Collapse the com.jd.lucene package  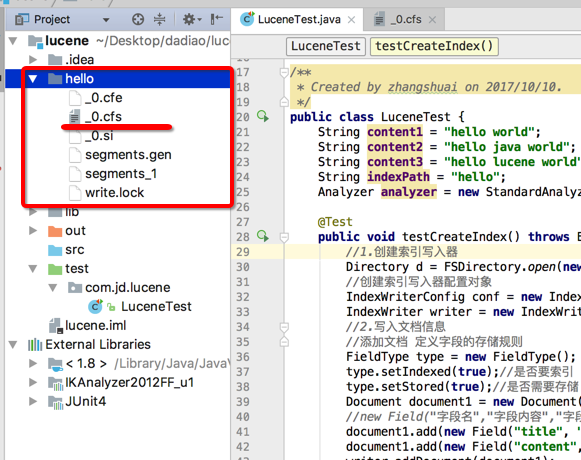point(53,288)
